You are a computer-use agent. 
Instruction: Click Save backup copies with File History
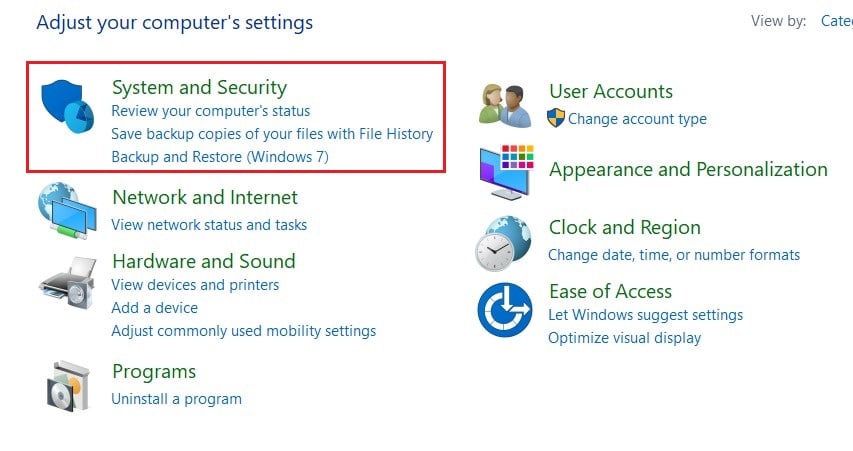[x=272, y=134]
